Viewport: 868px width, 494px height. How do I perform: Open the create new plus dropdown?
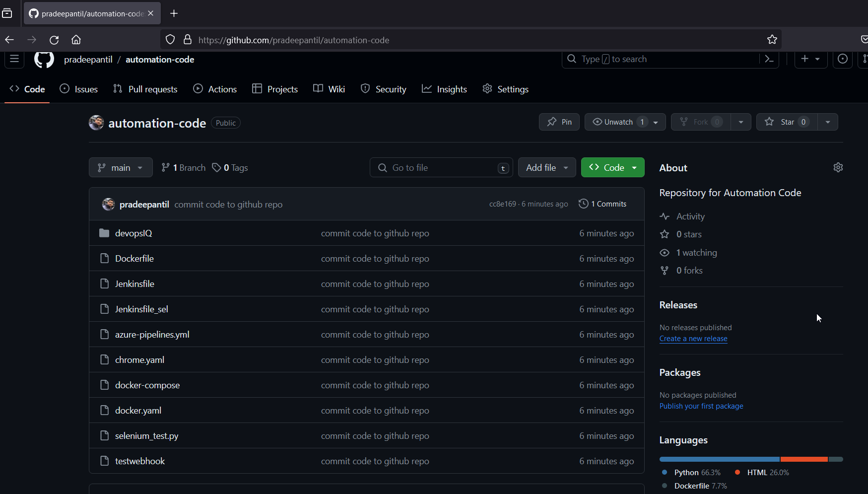click(x=811, y=59)
